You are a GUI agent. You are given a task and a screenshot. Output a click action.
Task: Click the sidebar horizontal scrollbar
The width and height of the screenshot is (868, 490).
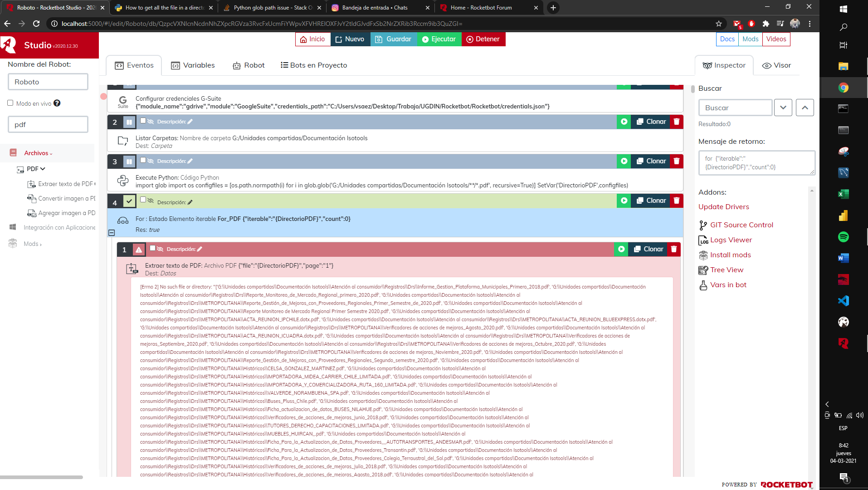42,477
